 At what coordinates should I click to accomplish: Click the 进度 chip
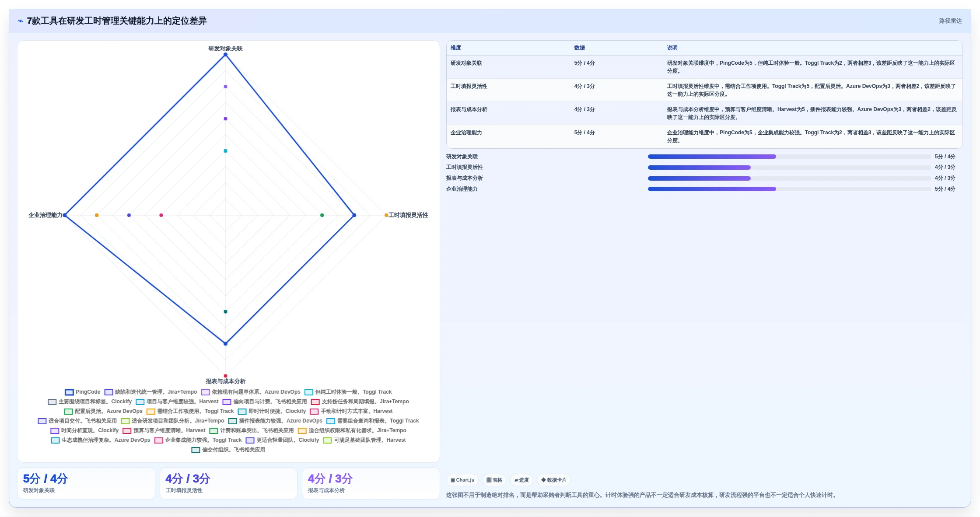[x=521, y=480]
